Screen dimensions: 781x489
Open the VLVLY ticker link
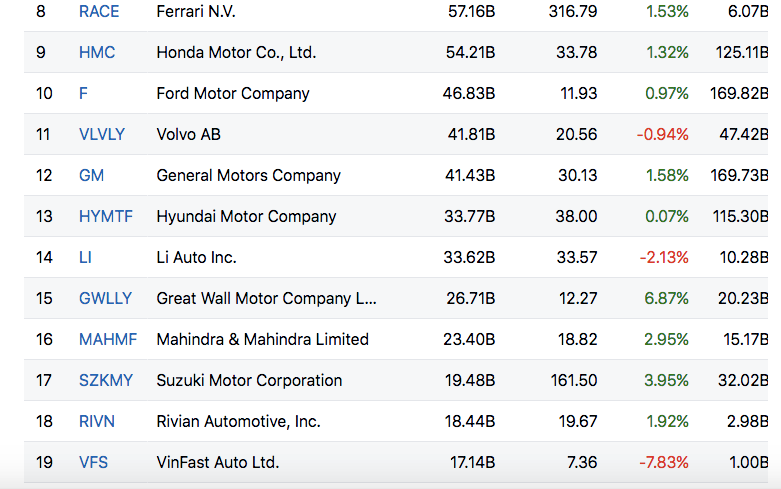(102, 134)
